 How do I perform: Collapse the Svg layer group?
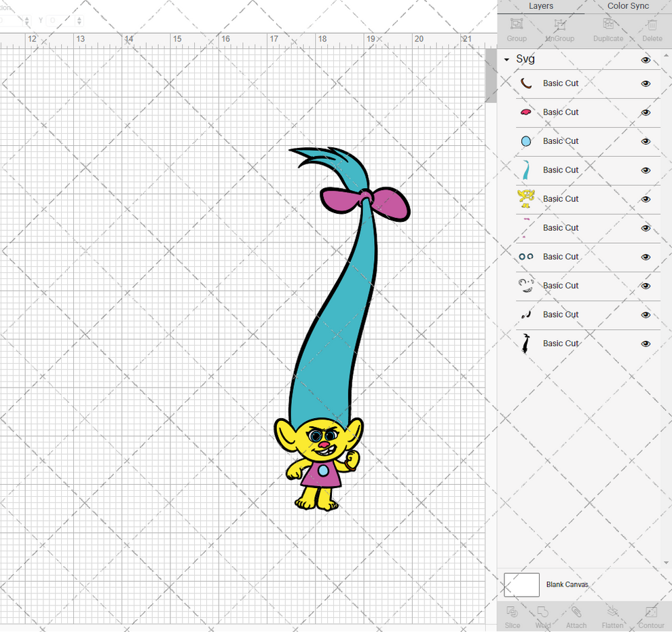pyautogui.click(x=505, y=59)
